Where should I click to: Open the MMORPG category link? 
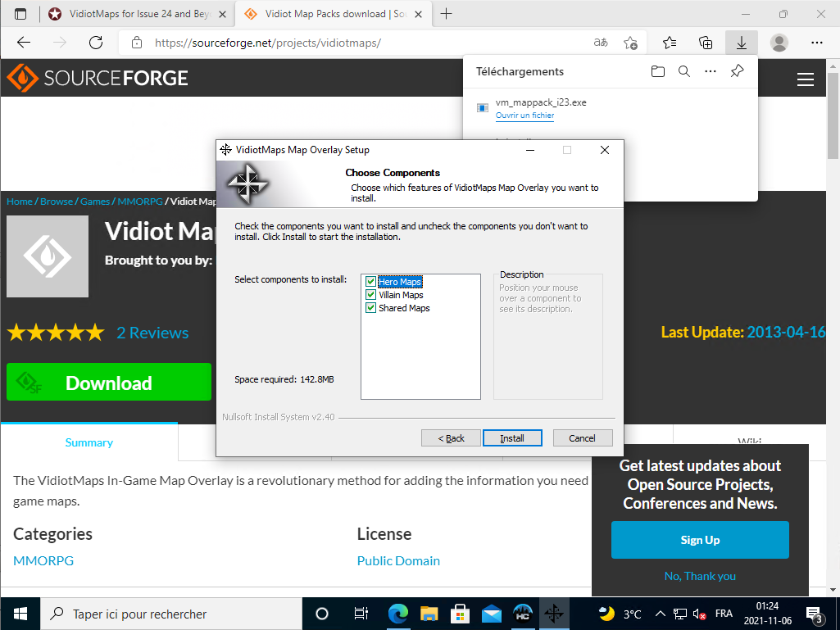[x=43, y=561]
